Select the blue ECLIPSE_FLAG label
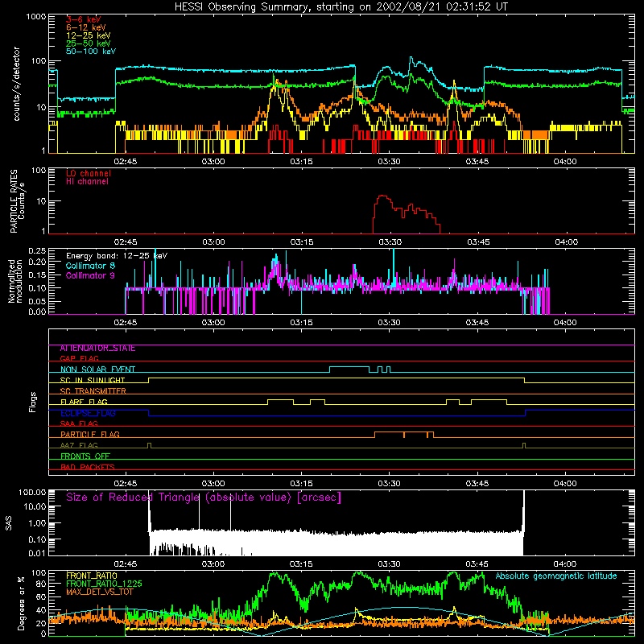 [x=88, y=413]
